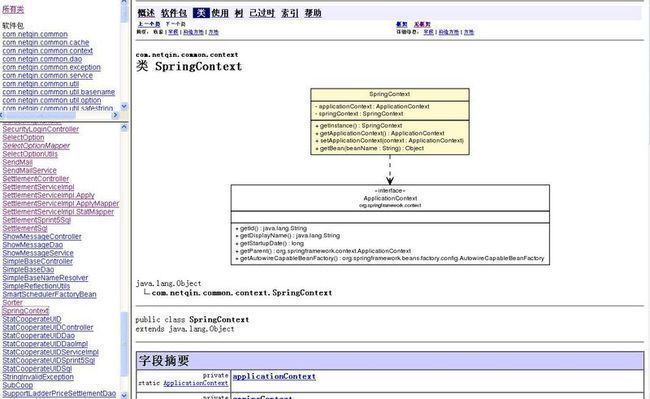The image size is (650, 399).
Task: Open package com.netqin.common.service
Action: 48,76
